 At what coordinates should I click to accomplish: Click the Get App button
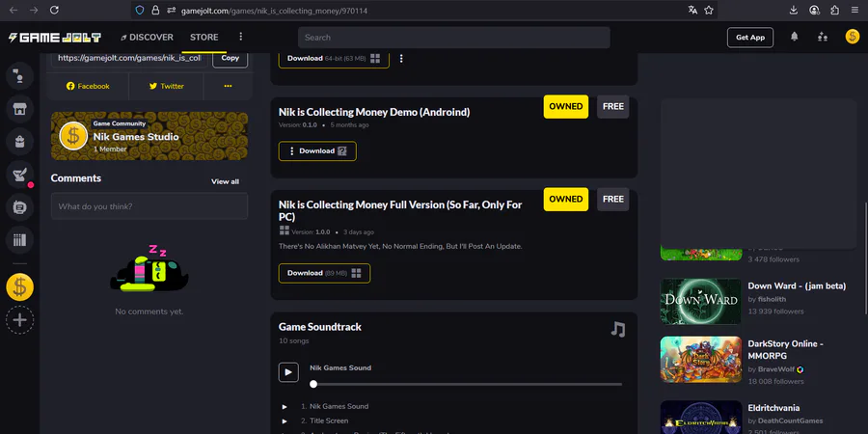tap(750, 37)
